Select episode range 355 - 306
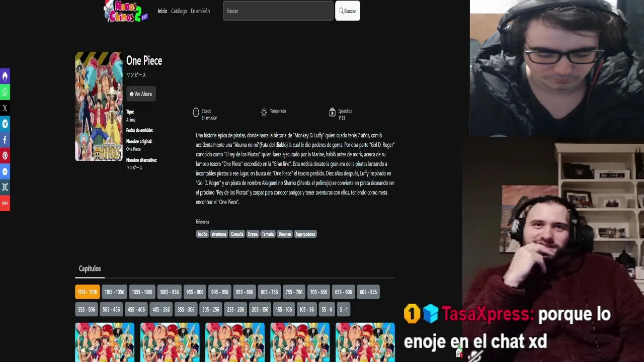 [x=186, y=310]
